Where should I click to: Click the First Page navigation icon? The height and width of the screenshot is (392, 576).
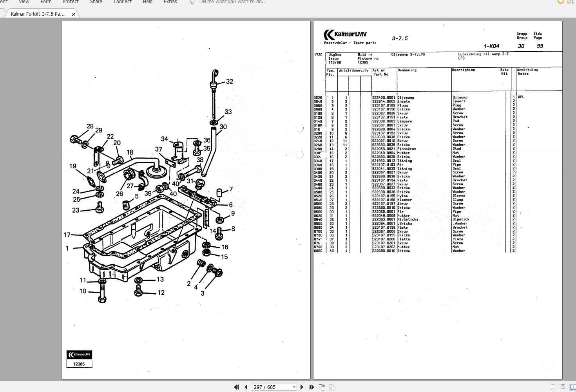click(x=236, y=387)
